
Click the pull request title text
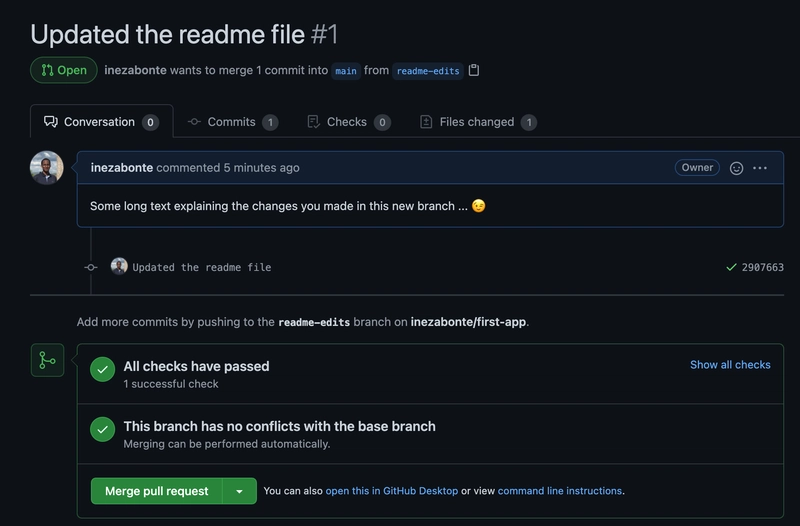(x=167, y=34)
